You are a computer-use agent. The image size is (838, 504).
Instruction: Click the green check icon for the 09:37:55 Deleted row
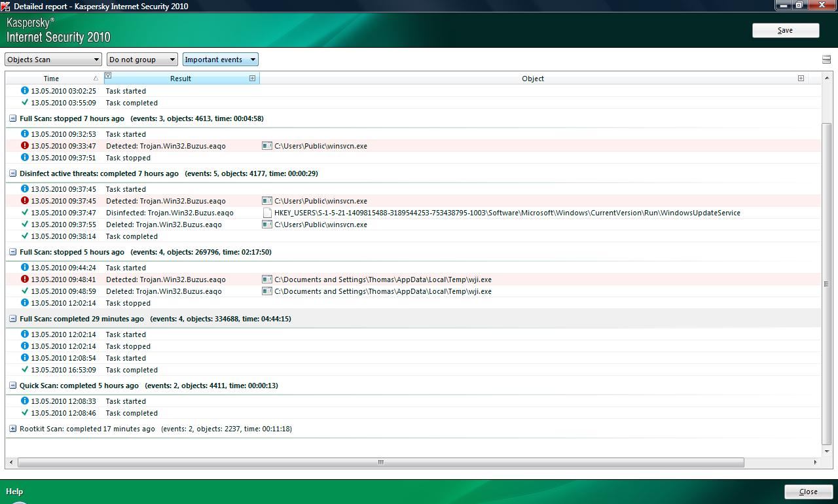click(x=25, y=225)
